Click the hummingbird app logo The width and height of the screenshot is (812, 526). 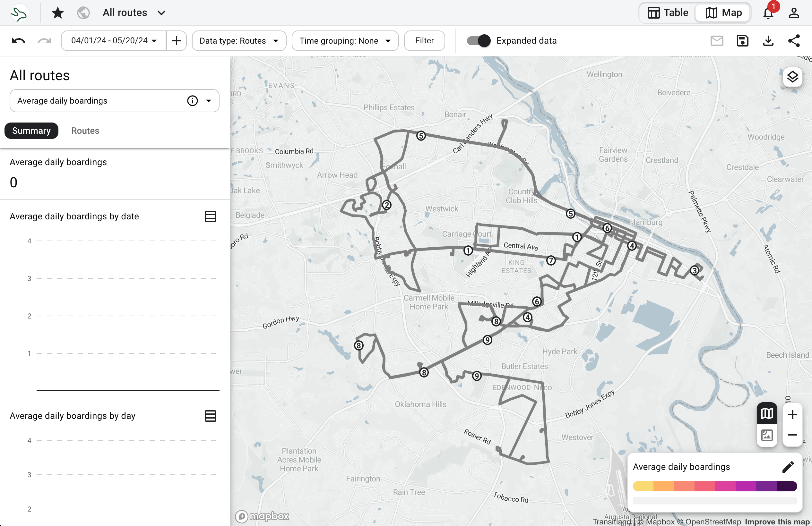tap(19, 13)
